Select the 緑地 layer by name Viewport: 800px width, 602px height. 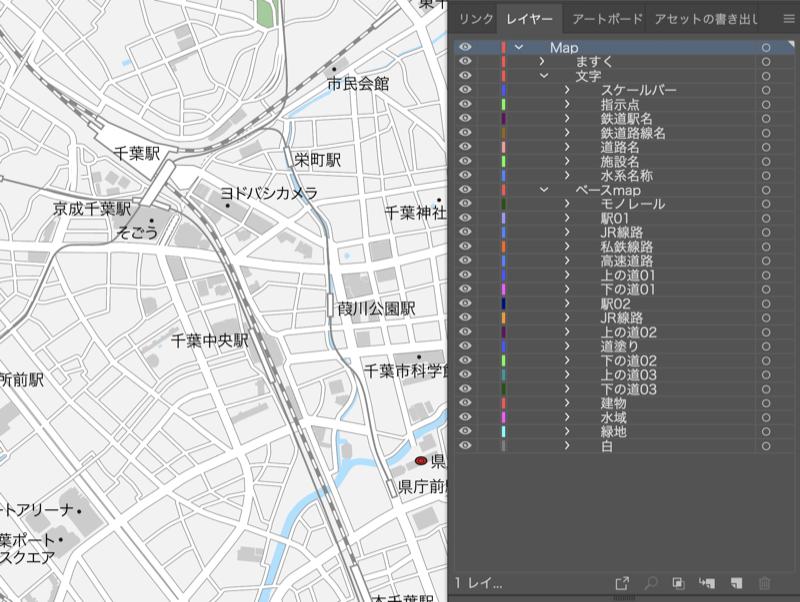(x=614, y=431)
